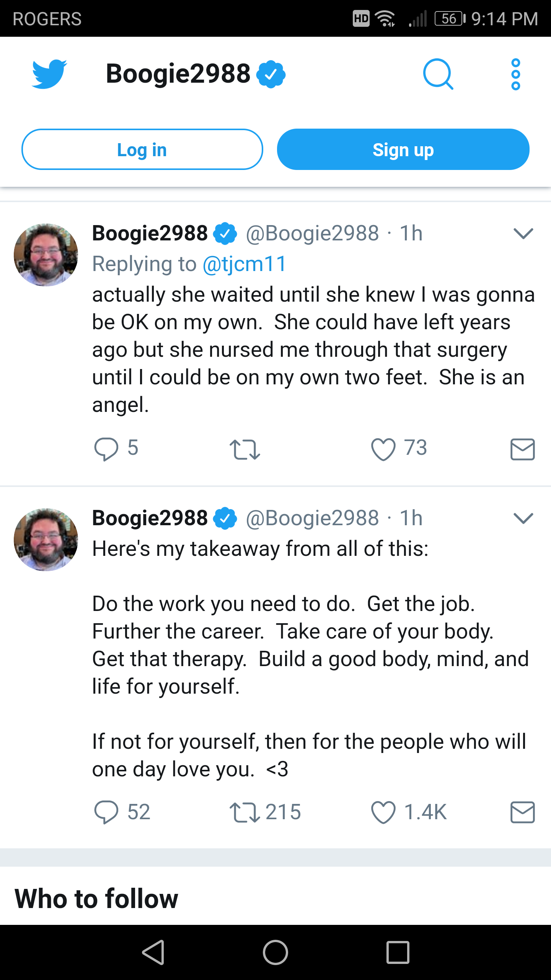Image resolution: width=551 pixels, height=980 pixels.
Task: Open Boogie2988 avatar on first tweet
Action: pos(46,255)
